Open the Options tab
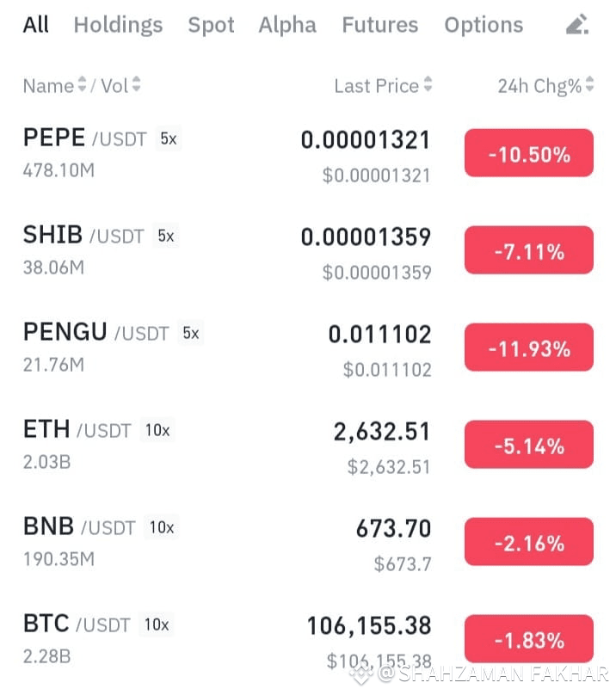The height and width of the screenshot is (695, 616). click(484, 25)
